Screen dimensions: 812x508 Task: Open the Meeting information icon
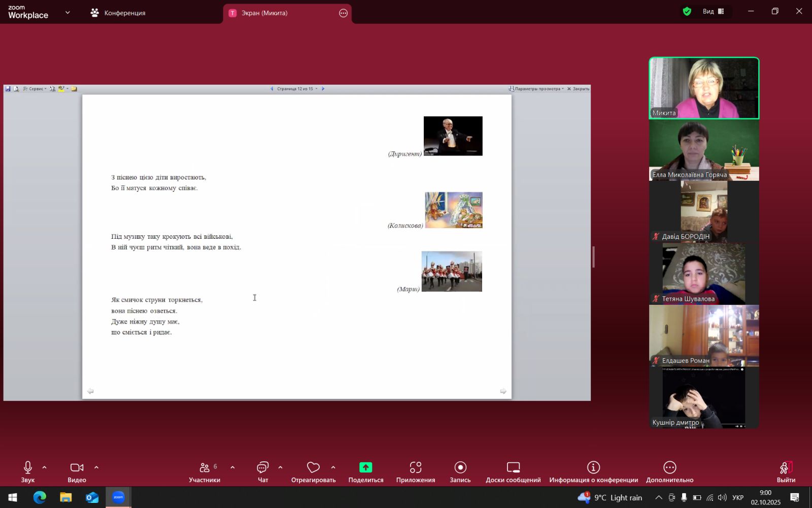593,468
